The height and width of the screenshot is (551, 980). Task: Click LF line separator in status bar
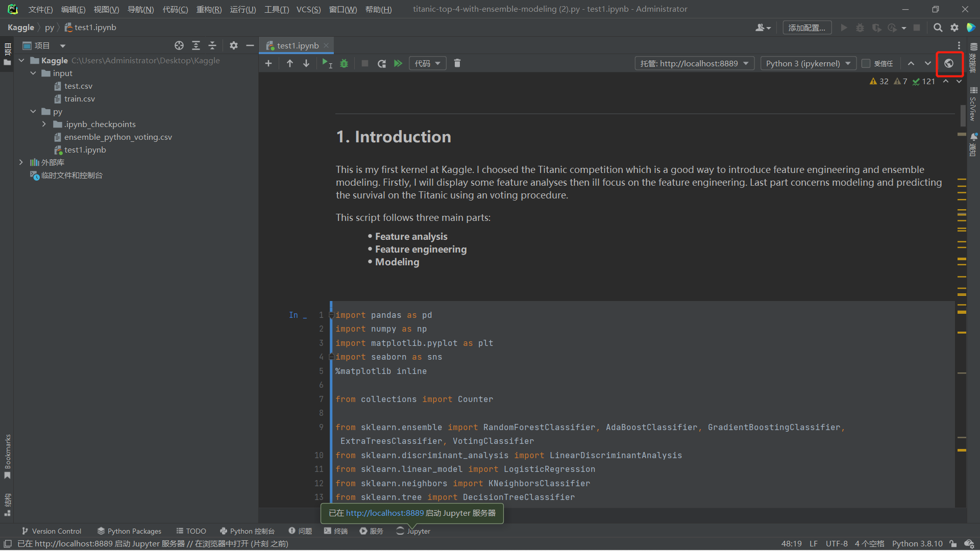pyautogui.click(x=814, y=544)
